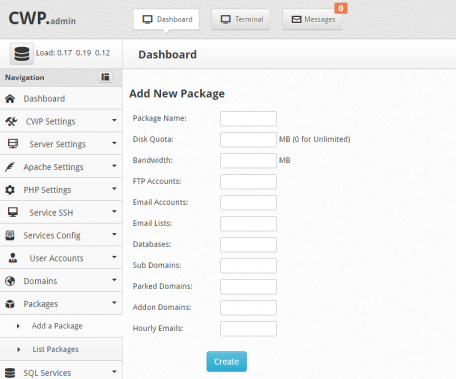Click the Messages envelope icon
456x379 pixels.
point(296,20)
